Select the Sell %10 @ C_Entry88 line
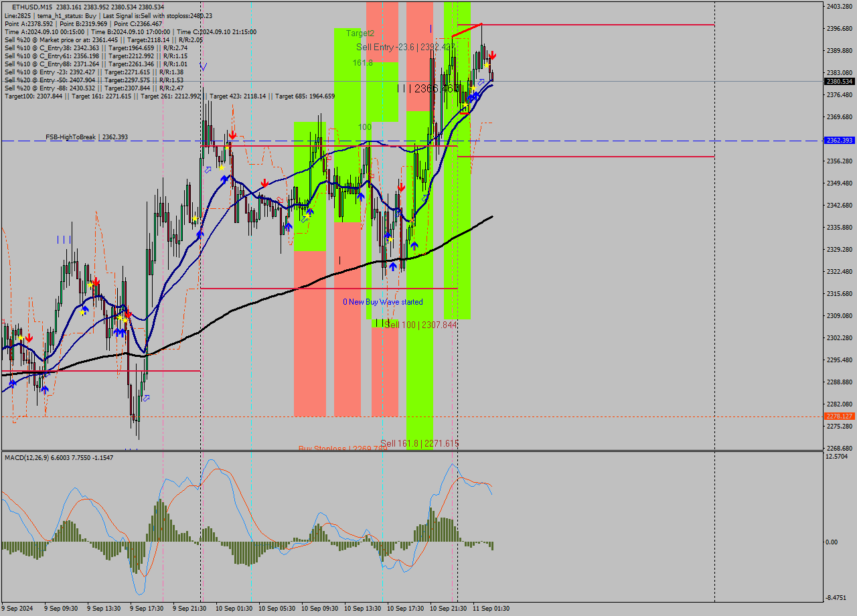The height and width of the screenshot is (616, 857). (x=96, y=64)
